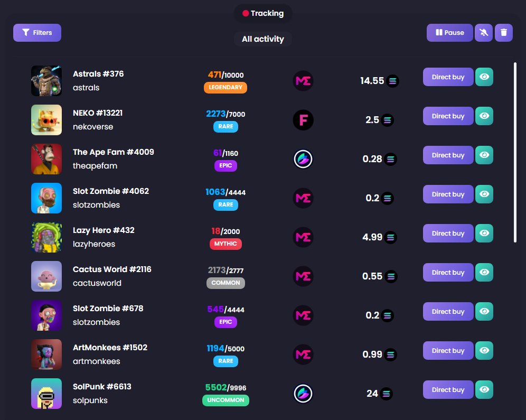The width and height of the screenshot is (526, 420).
Task: Direct buy The Ape Fam #4009
Action: [x=448, y=155]
